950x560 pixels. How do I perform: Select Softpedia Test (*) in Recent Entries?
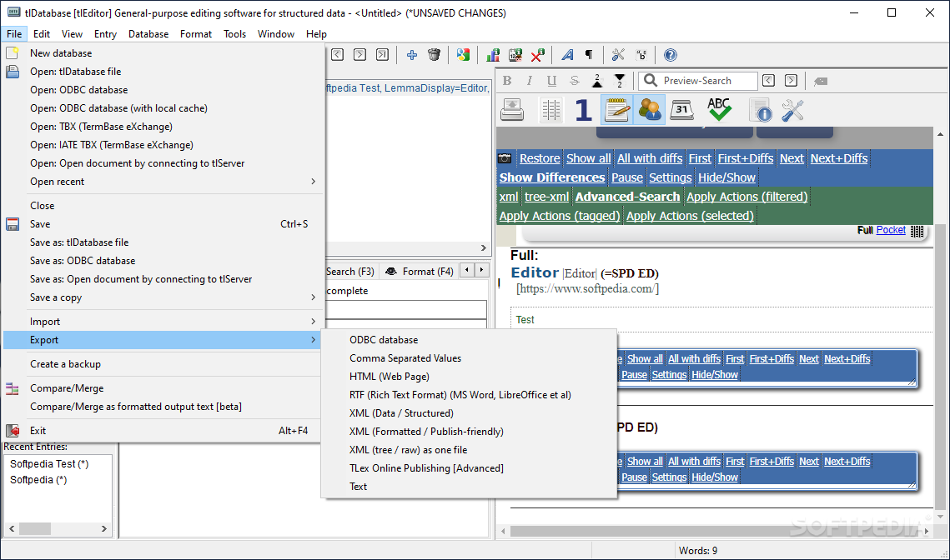[x=50, y=463]
